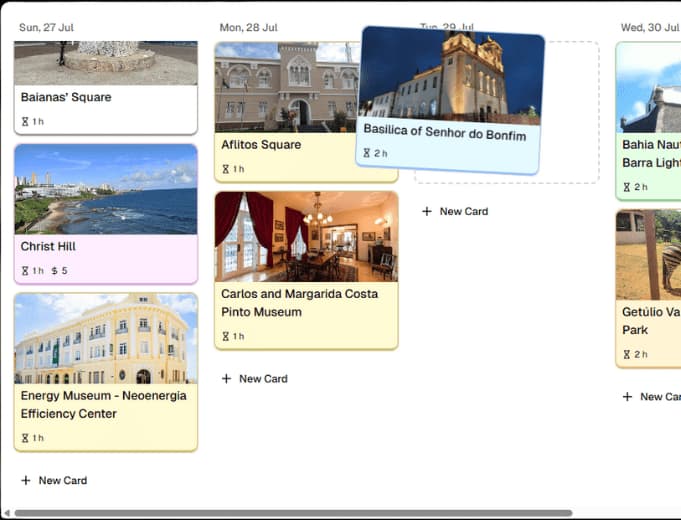Click the hourglass icon on Energy Museum card
The image size is (681, 520).
(25, 438)
